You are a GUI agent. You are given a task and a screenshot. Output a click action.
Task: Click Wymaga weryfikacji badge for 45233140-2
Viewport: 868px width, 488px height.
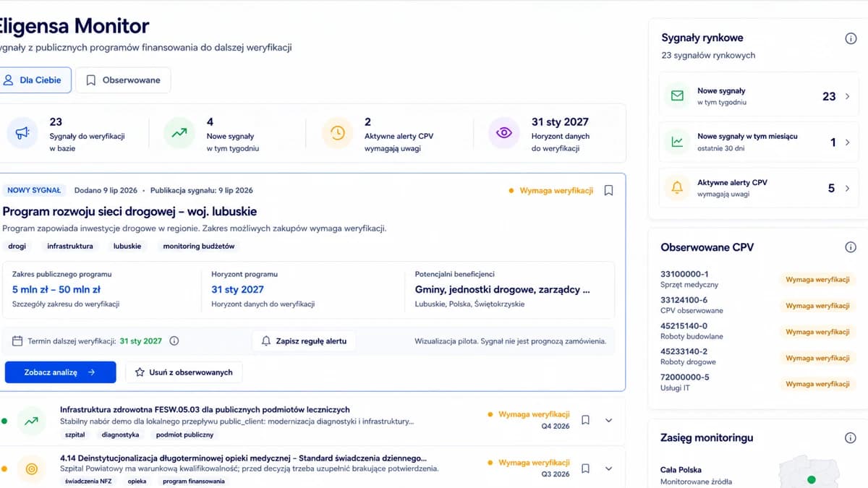[x=817, y=358]
